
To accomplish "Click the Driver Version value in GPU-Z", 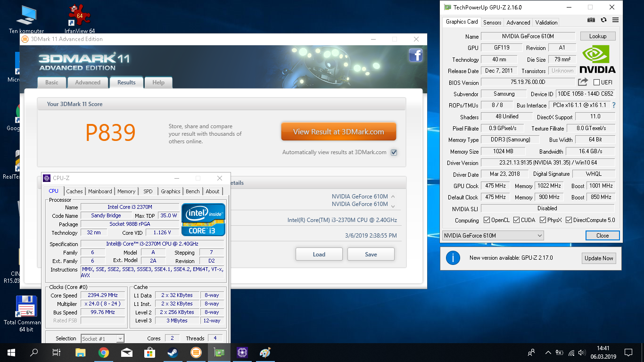I will (x=548, y=163).
